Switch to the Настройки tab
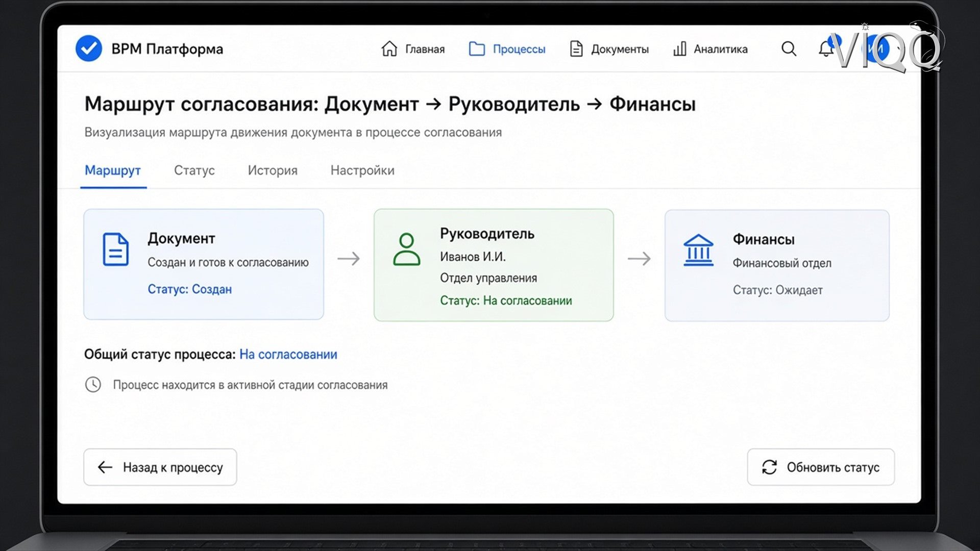 [362, 170]
